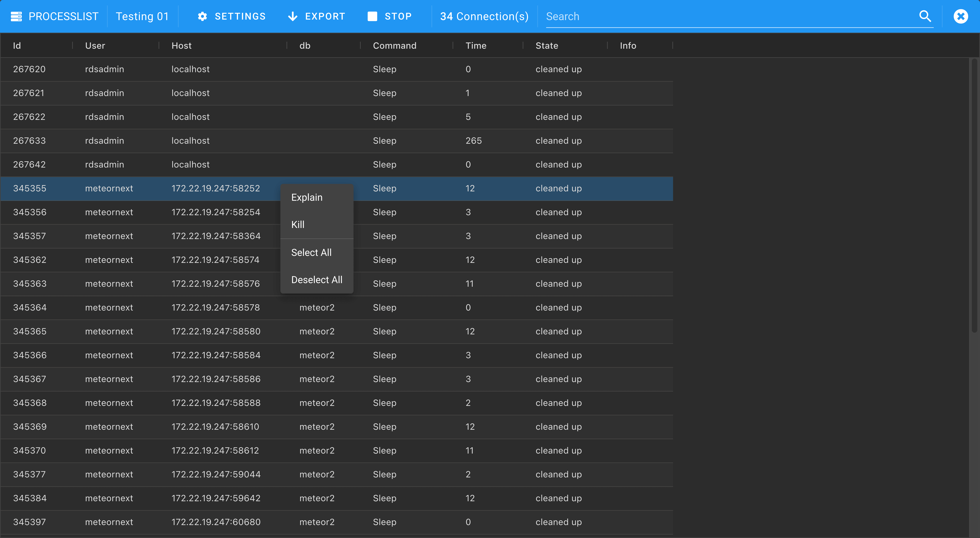This screenshot has height=538, width=980.
Task: Select row with Id 345356
Action: pos(337,212)
